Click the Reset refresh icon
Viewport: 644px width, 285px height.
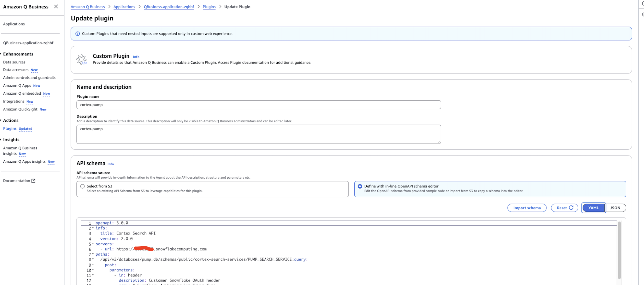[571, 208]
